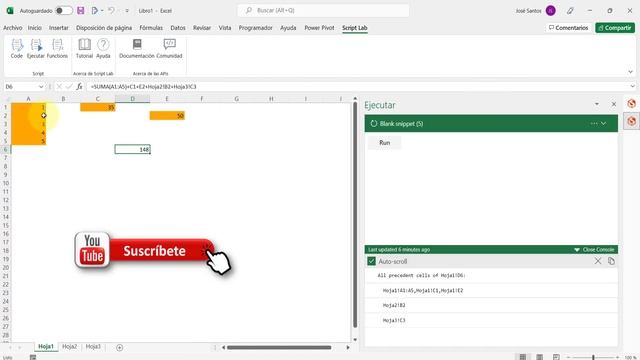Switch to Normal view in status bar
This screenshot has height=360, width=640.
[522, 357]
